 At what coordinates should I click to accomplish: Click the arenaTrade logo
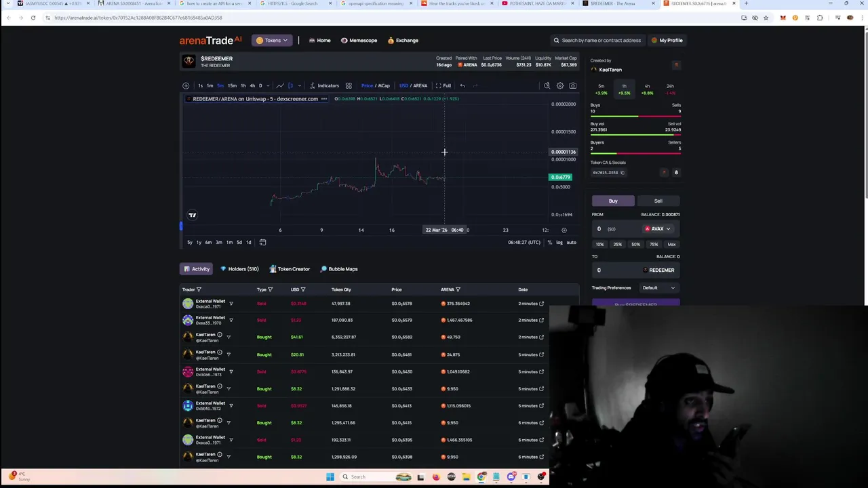click(210, 41)
